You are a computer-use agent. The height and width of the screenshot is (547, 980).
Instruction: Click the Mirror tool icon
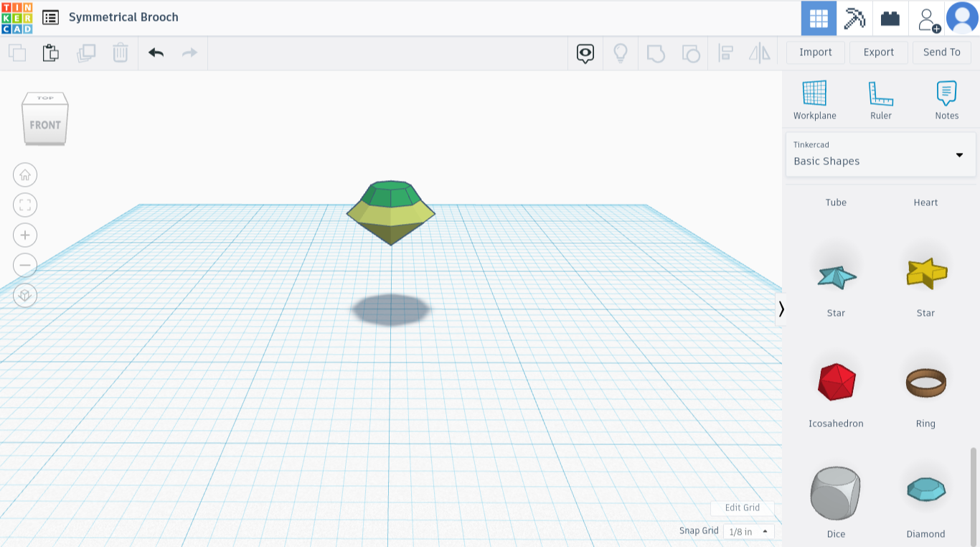coord(759,53)
